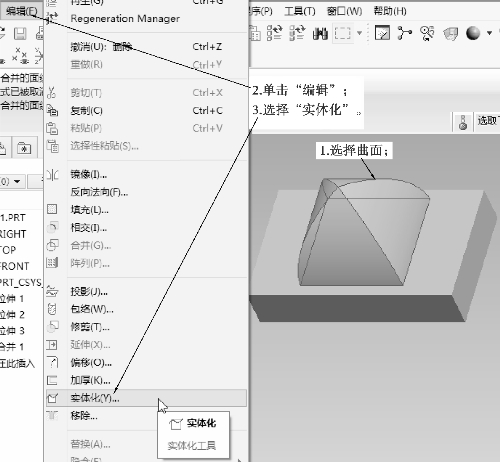Choose 实体化(Y)... from Edit menu
The width and height of the screenshot is (500, 462).
click(147, 398)
